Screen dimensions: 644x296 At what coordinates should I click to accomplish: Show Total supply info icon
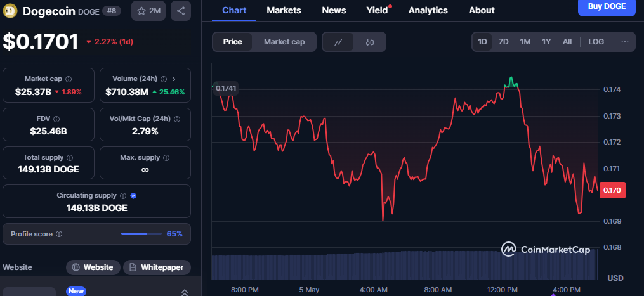70,158
